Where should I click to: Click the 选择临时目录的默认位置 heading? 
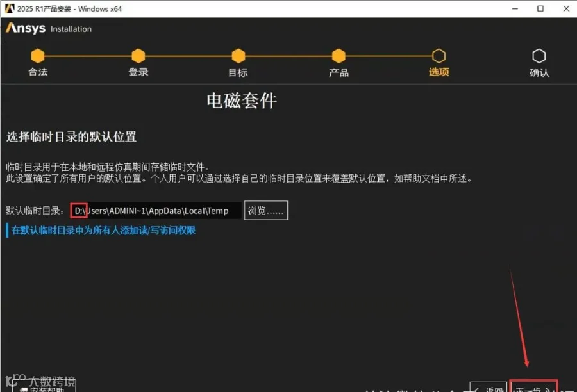point(71,137)
